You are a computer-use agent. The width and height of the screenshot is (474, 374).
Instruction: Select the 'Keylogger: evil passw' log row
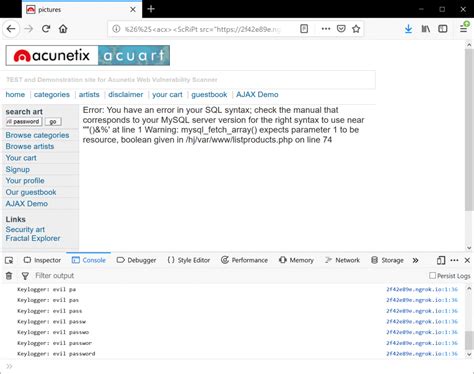point(233,322)
